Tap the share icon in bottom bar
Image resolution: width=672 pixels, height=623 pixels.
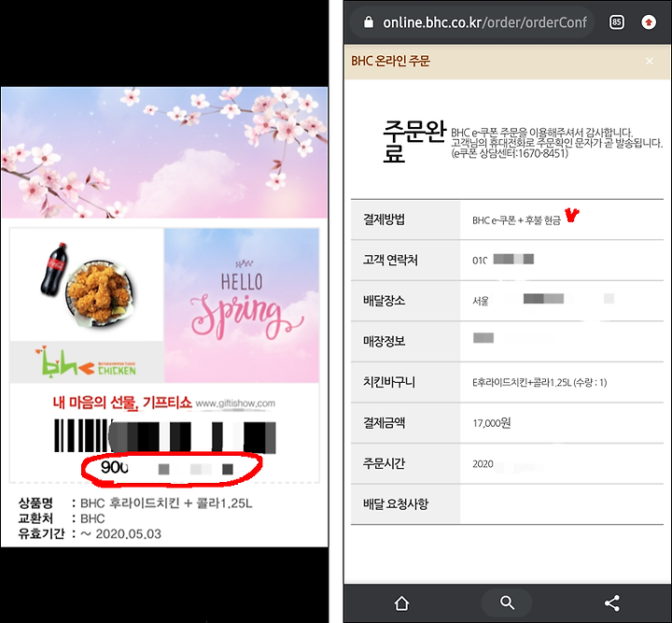pos(612,602)
